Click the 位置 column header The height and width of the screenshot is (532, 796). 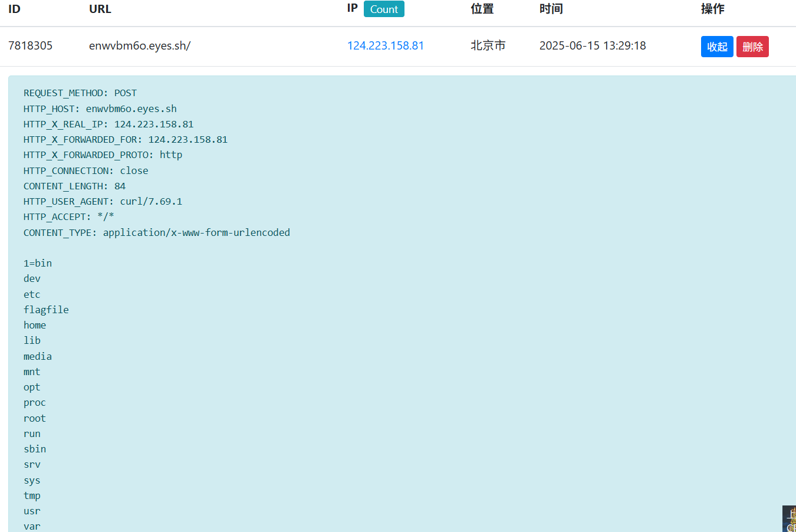pos(482,9)
